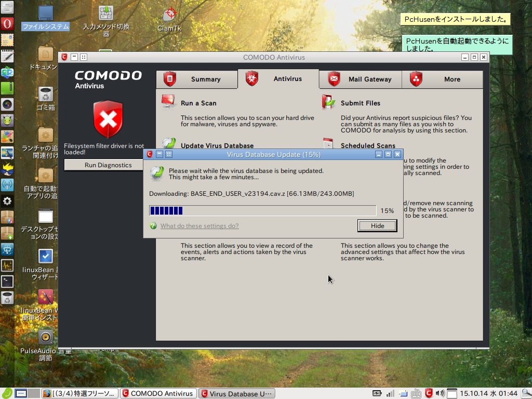Click the network signal tray icon
Image resolution: width=532 pixels, height=399 pixels.
point(391,394)
